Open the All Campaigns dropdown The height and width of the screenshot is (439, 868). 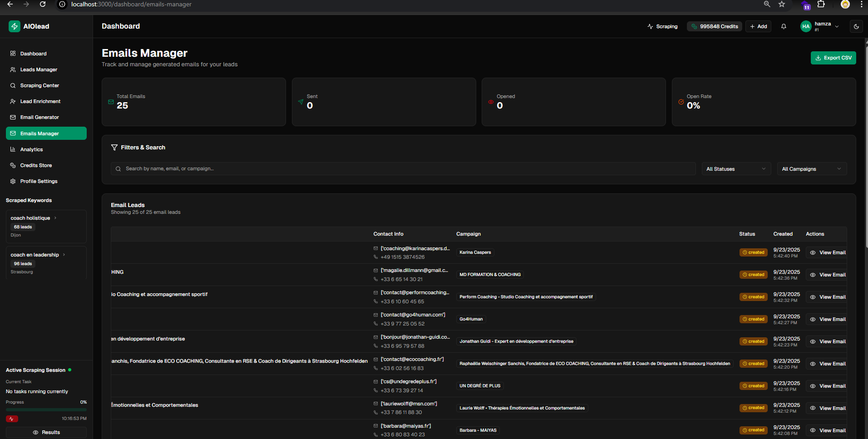[812, 168]
